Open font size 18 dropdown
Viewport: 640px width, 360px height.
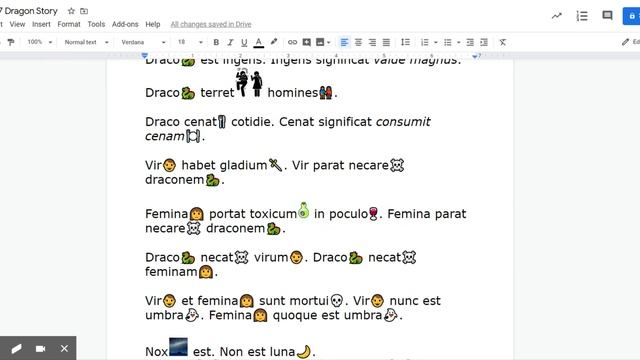point(190,42)
